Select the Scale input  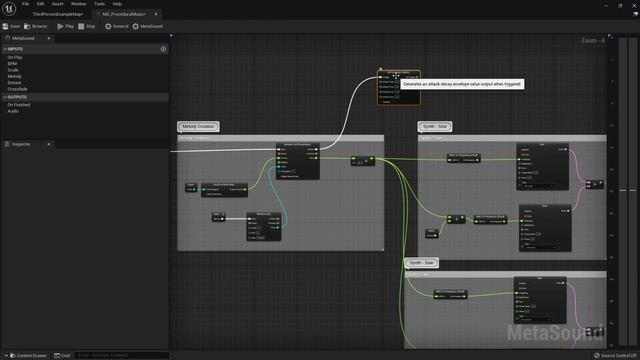click(13, 70)
